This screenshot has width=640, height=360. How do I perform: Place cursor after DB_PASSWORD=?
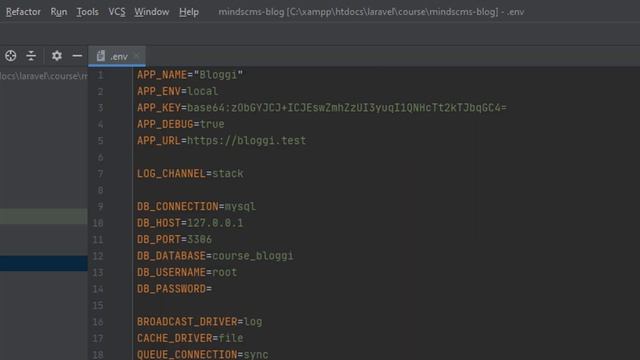(x=212, y=289)
